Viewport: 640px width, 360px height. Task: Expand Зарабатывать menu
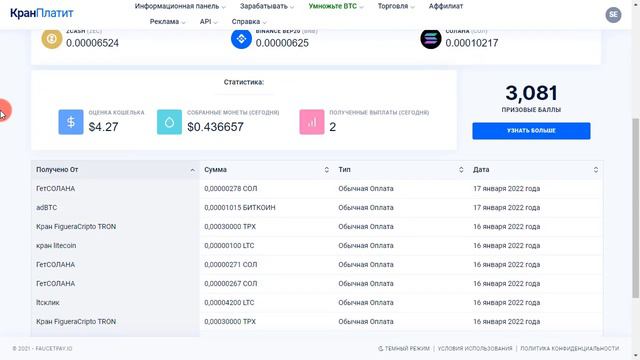click(267, 6)
